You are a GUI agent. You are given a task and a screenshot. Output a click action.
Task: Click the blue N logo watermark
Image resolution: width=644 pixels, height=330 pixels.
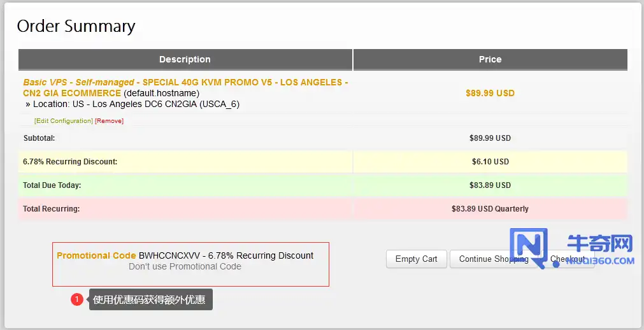[x=528, y=247]
